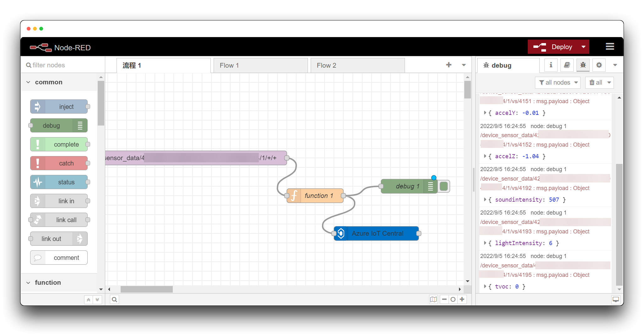Select the MQTT sensor_data node on canvas

196,158
